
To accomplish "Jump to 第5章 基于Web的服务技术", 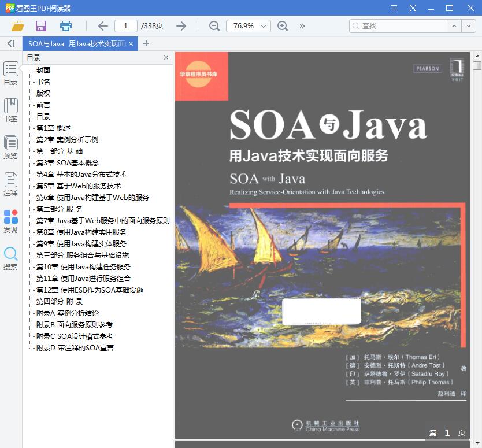I will [x=79, y=186].
